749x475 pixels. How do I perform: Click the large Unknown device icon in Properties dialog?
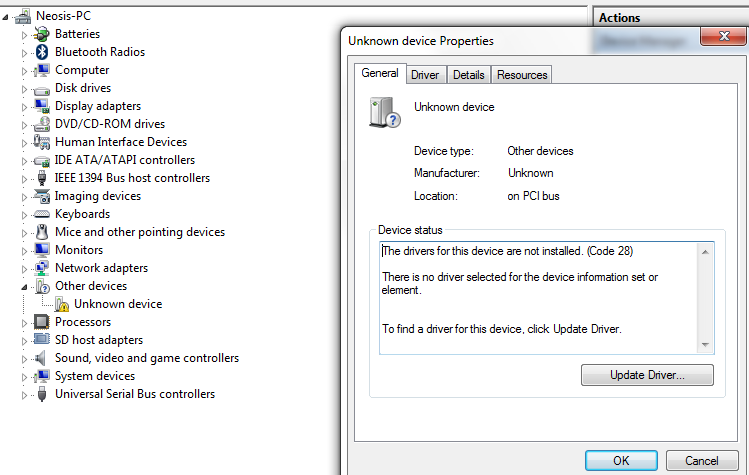coord(385,113)
